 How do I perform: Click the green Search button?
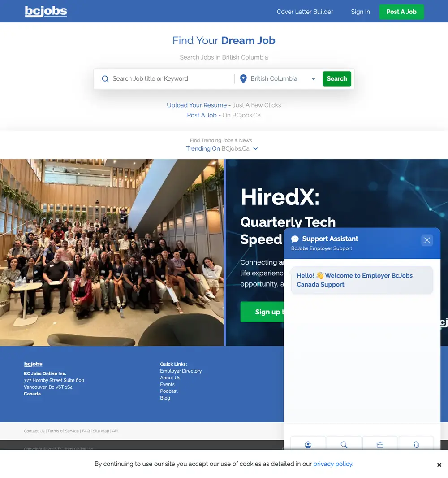pos(336,78)
